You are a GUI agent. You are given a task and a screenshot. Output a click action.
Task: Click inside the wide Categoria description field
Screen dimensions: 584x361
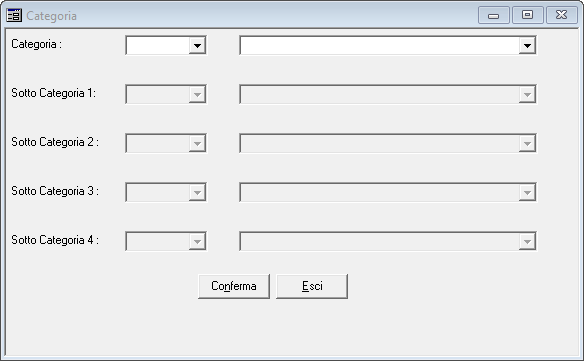[380, 45]
